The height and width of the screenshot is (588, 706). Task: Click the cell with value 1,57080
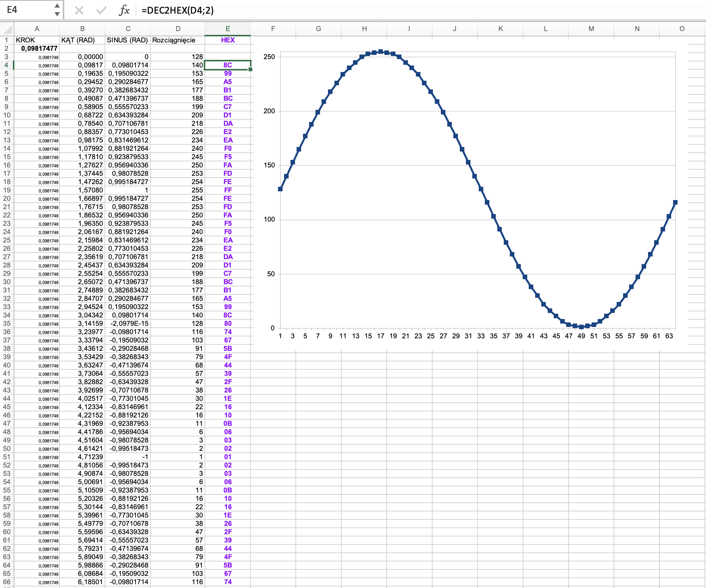(x=82, y=190)
